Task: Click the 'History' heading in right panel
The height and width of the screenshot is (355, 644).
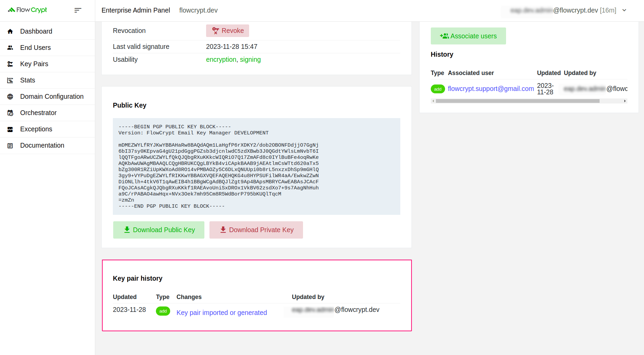Action: coord(442,55)
